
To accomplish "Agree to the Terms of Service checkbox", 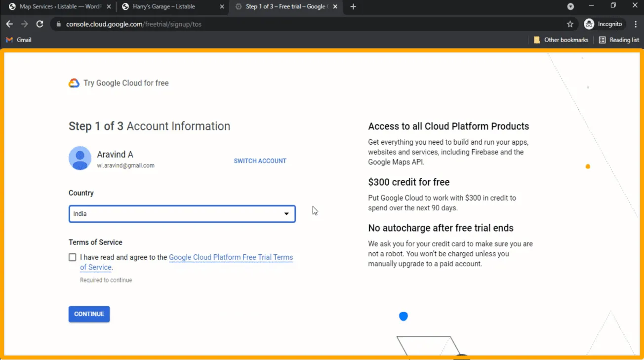I will [73, 257].
